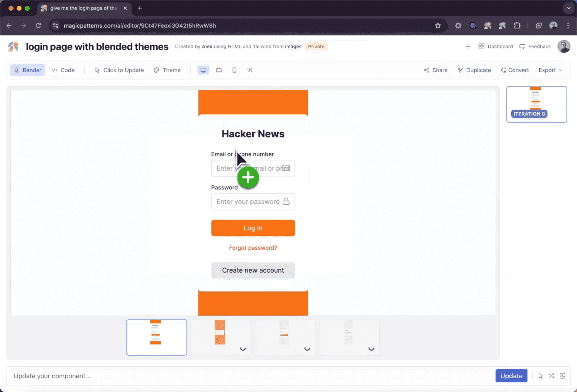Open the Theme settings
Image resolution: width=577 pixels, height=392 pixels.
click(x=167, y=70)
